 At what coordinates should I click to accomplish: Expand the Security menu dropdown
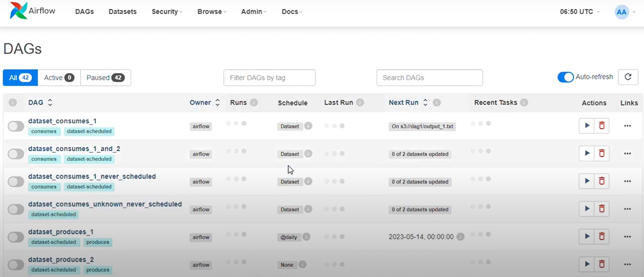click(167, 12)
